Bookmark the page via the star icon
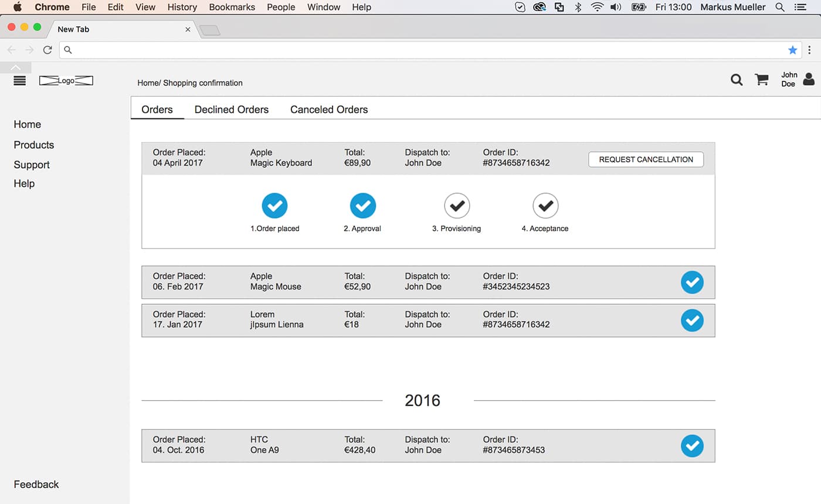This screenshot has width=821, height=504. click(x=793, y=50)
